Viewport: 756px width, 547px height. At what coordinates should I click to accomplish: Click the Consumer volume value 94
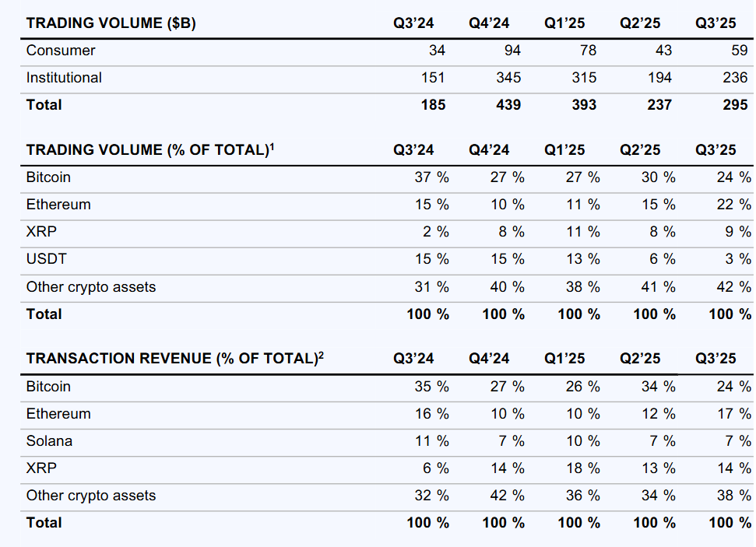coord(512,51)
